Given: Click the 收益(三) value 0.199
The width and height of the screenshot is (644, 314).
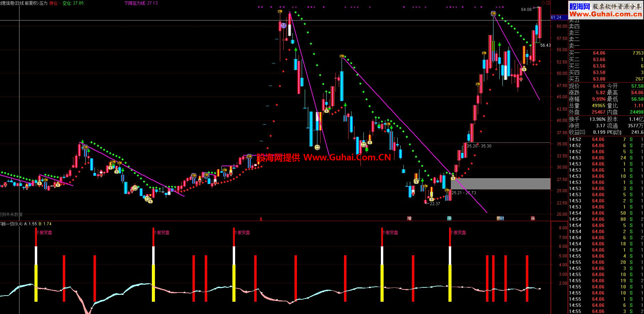Looking at the screenshot, I should pyautogui.click(x=599, y=132).
